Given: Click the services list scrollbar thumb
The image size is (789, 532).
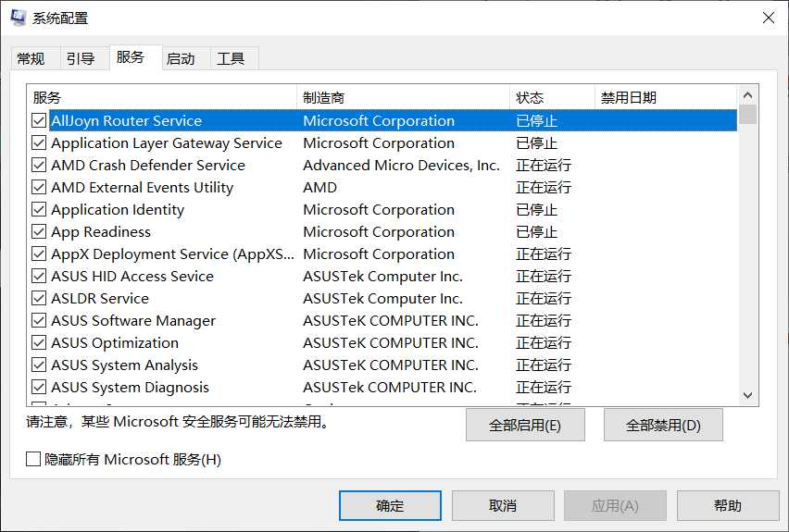Looking at the screenshot, I should (x=747, y=114).
